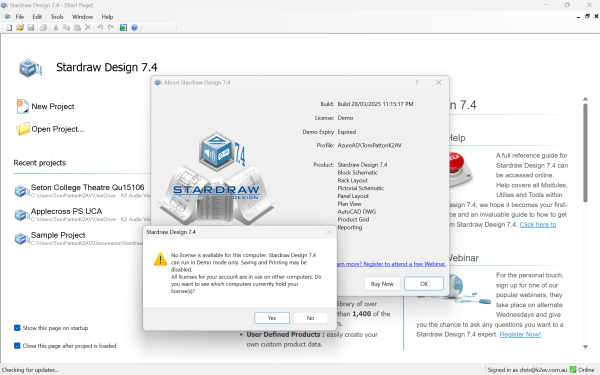Click the New document toolbar icon
The height and width of the screenshot is (375, 600).
click(x=9, y=28)
